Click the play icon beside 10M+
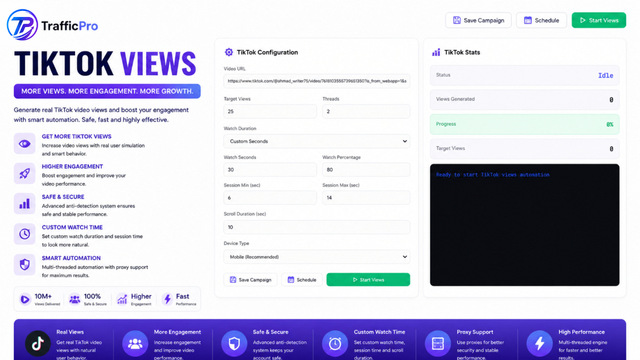The height and width of the screenshot is (360, 640). pyautogui.click(x=25, y=299)
